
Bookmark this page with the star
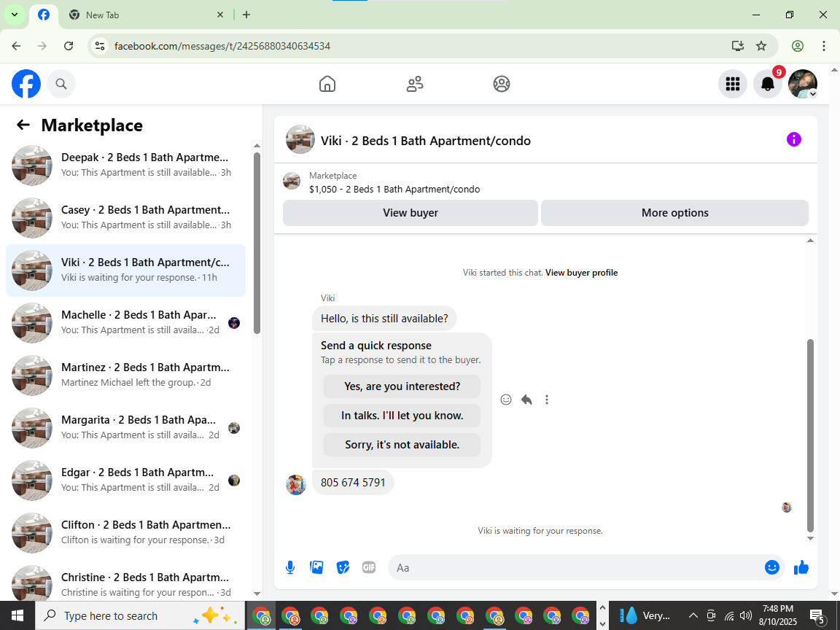(761, 46)
